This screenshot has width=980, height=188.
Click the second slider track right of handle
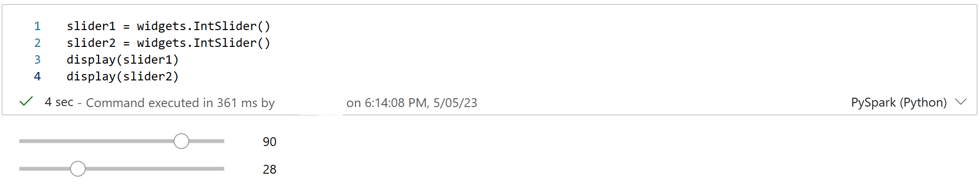155,169
